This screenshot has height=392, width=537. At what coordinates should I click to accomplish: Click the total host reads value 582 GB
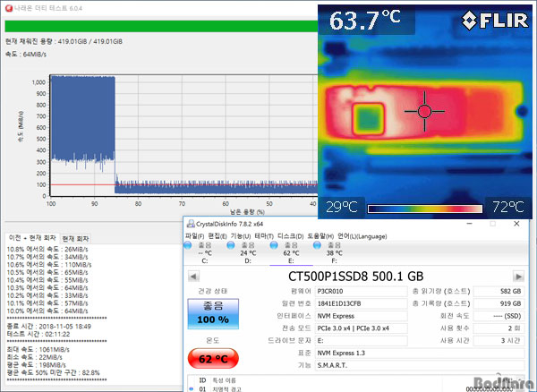click(499, 292)
